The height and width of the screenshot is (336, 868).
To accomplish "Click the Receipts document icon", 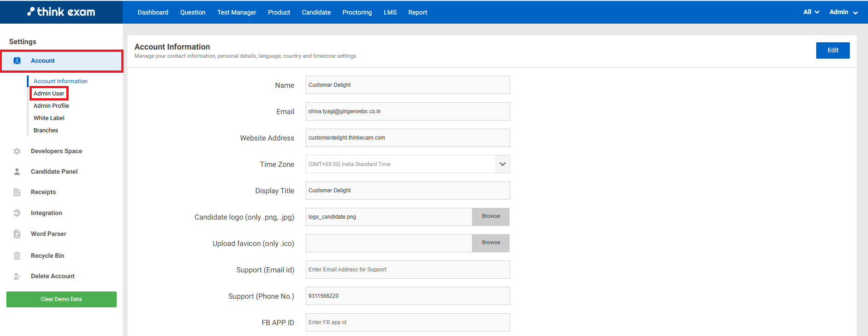I will pos(17,192).
